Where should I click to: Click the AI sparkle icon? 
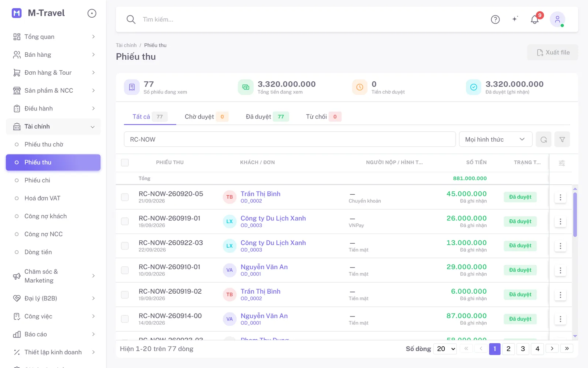(515, 19)
